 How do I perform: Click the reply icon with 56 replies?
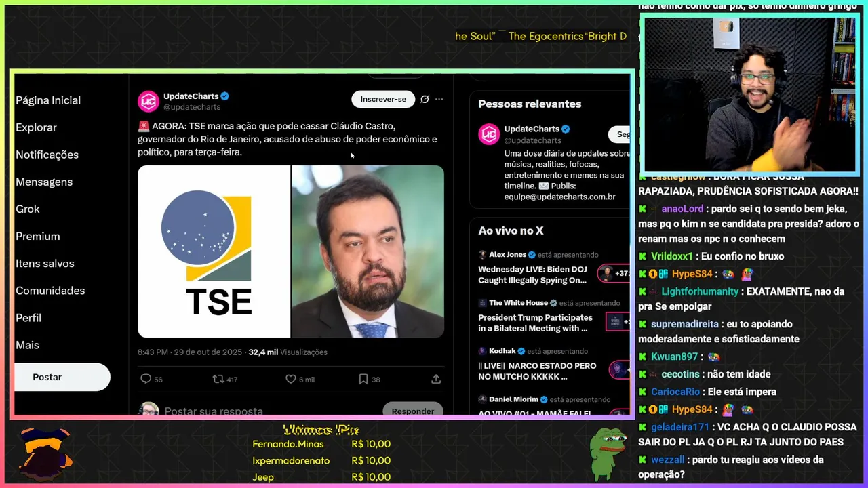[x=145, y=379]
